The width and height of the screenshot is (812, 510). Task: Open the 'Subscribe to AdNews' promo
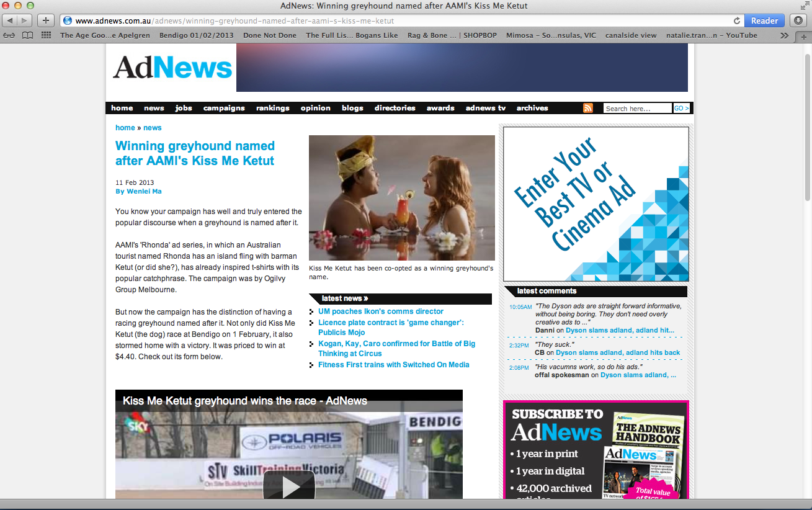[596, 450]
